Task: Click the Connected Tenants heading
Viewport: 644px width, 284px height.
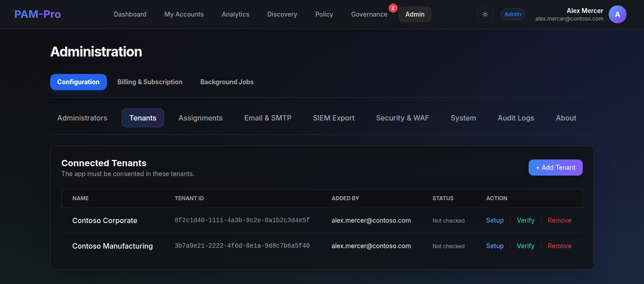Action: point(104,163)
